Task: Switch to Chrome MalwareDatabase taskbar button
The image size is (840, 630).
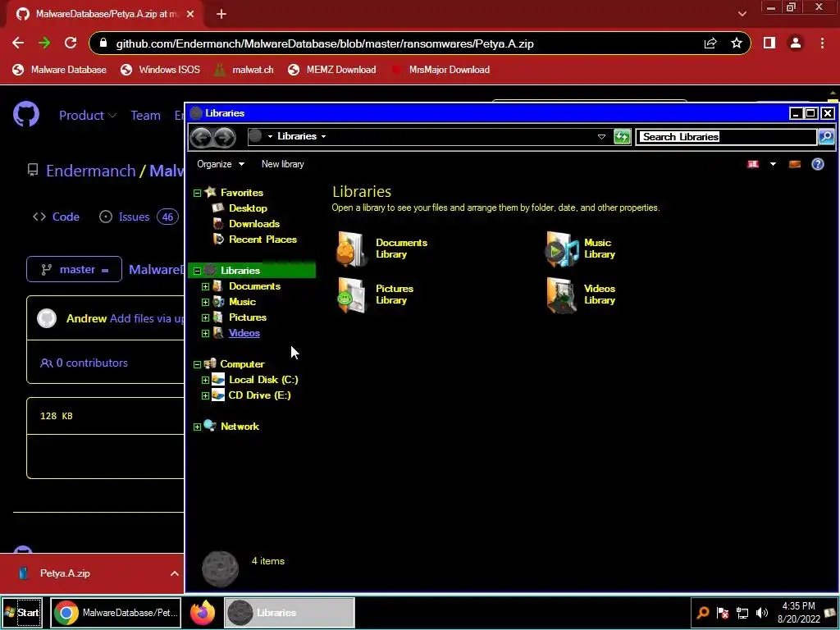Action: point(116,612)
